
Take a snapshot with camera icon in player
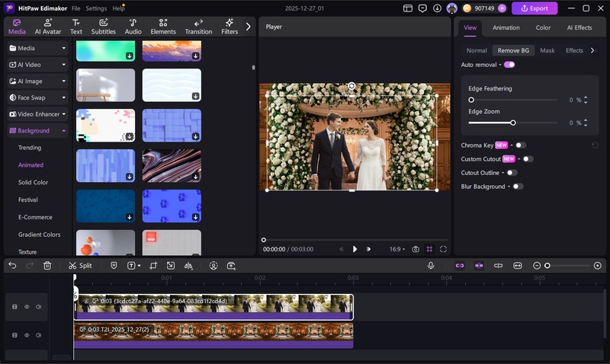[x=416, y=249]
